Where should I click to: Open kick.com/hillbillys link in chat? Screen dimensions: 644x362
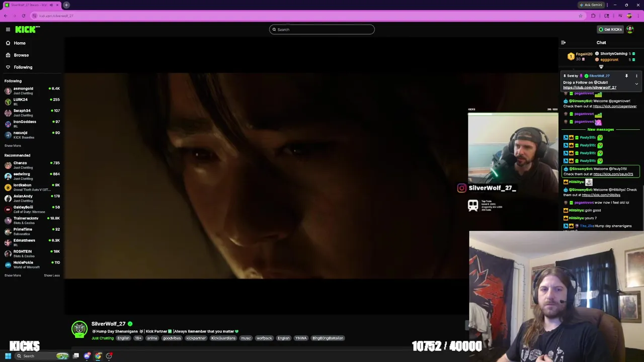coord(601,195)
